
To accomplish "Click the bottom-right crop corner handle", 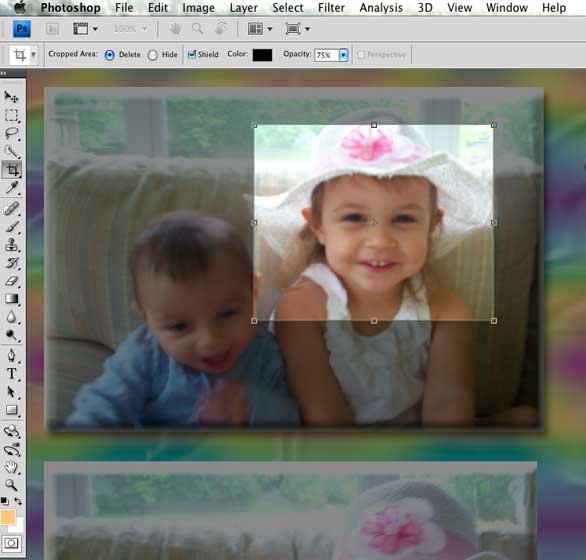I will click(x=494, y=321).
